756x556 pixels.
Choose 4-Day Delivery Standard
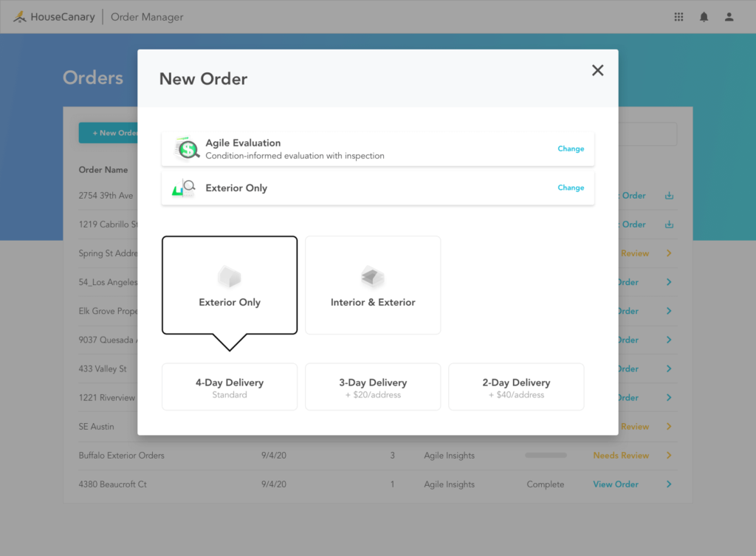(230, 387)
